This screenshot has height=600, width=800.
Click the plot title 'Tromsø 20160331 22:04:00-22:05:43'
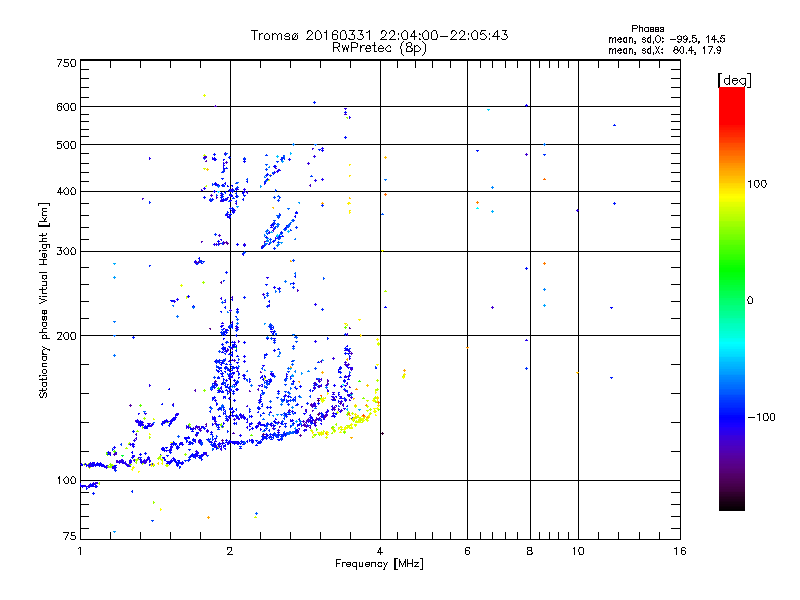(379, 35)
